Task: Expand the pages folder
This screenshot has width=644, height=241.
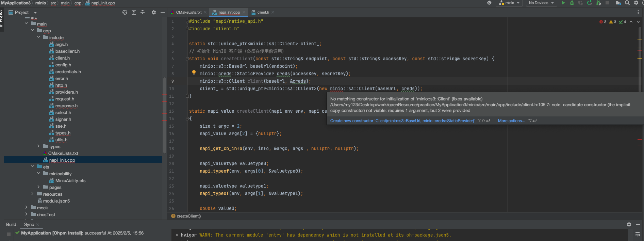Action: pyautogui.click(x=39, y=187)
